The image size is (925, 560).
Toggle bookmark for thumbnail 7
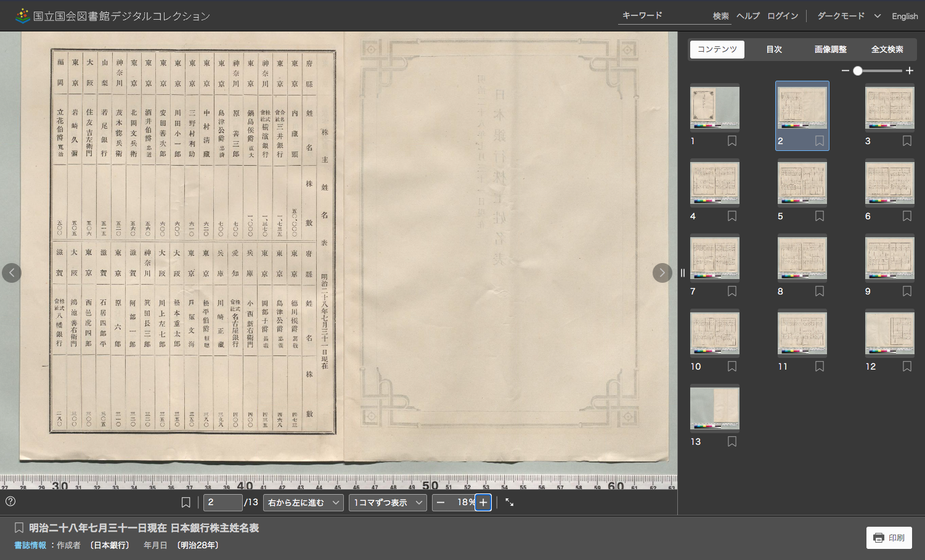click(x=732, y=291)
